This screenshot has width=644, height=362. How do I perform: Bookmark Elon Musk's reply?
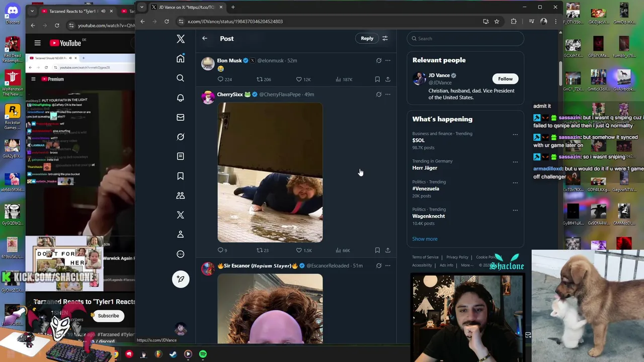pos(377,79)
